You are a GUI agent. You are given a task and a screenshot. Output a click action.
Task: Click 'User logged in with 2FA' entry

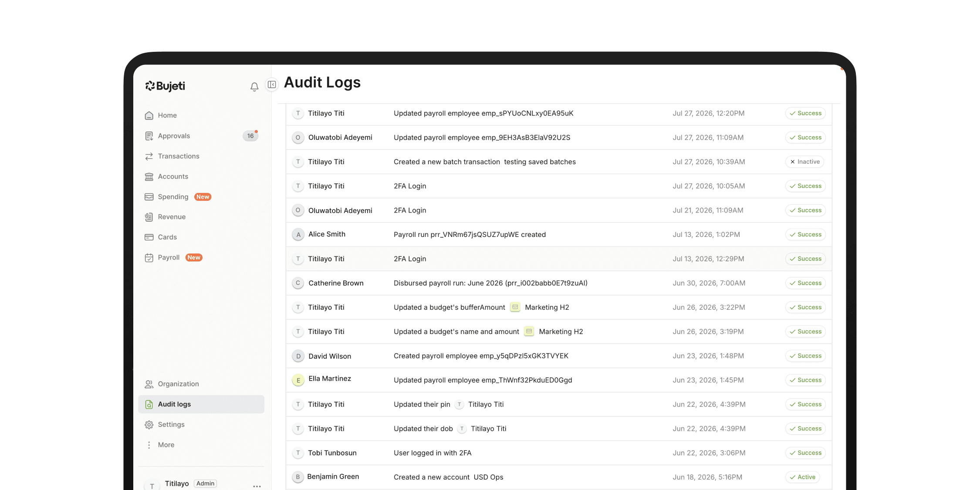point(433,453)
